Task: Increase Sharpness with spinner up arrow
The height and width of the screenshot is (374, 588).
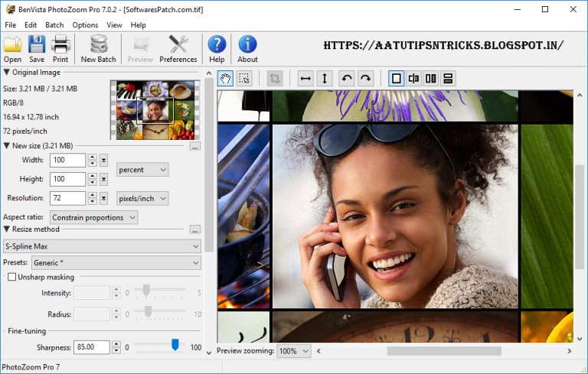Action: tap(116, 344)
